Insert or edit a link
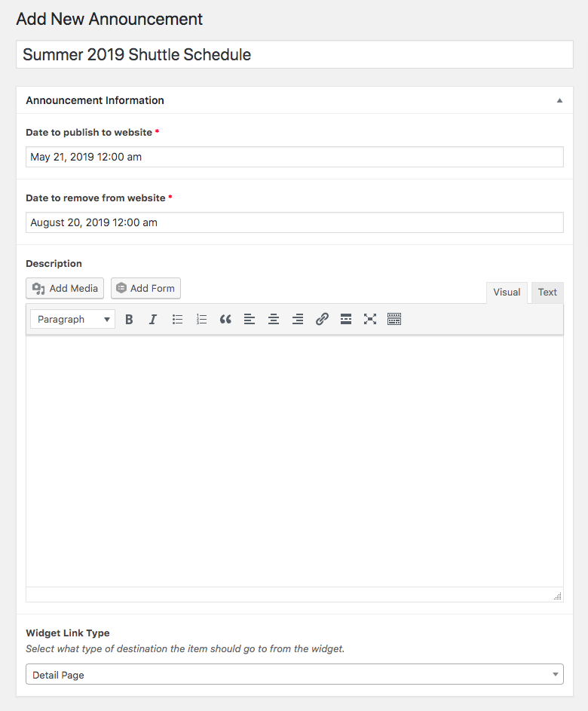This screenshot has height=711, width=588. coord(322,319)
